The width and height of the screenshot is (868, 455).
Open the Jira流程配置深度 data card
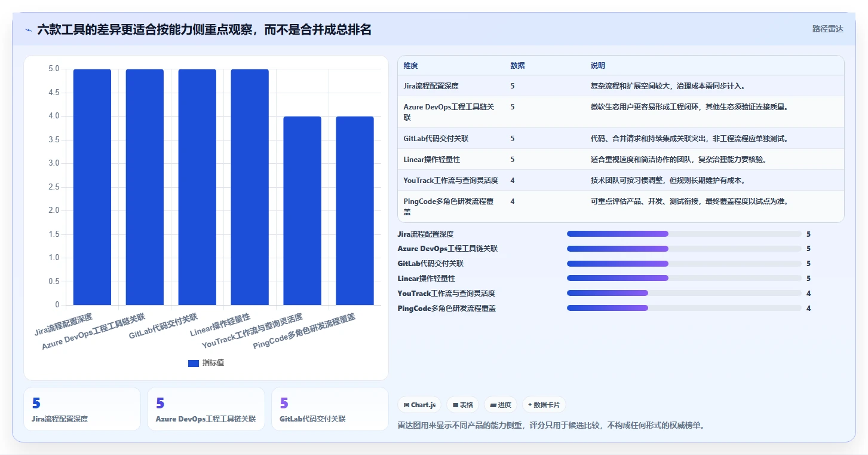pyautogui.click(x=82, y=409)
